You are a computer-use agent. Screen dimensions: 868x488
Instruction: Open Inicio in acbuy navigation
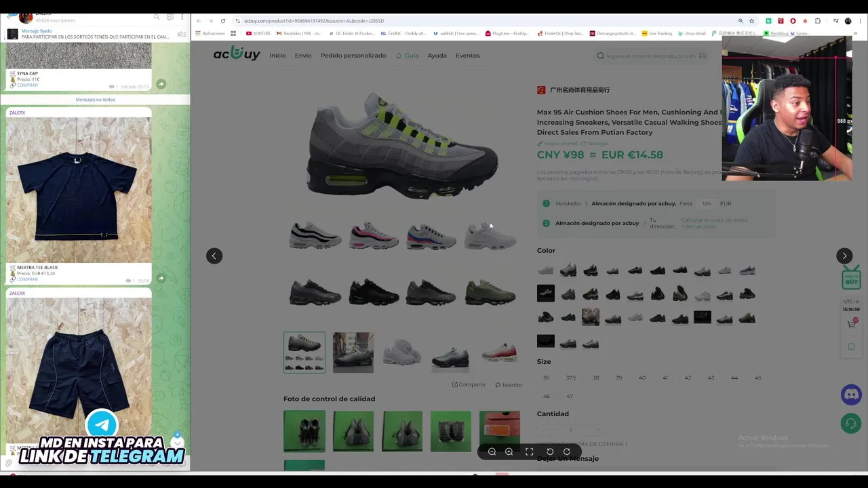(277, 56)
